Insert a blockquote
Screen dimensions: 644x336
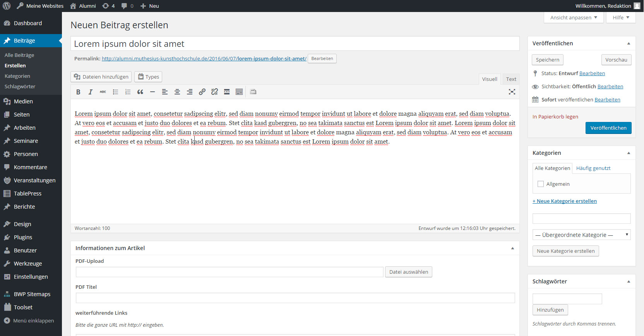(x=140, y=92)
